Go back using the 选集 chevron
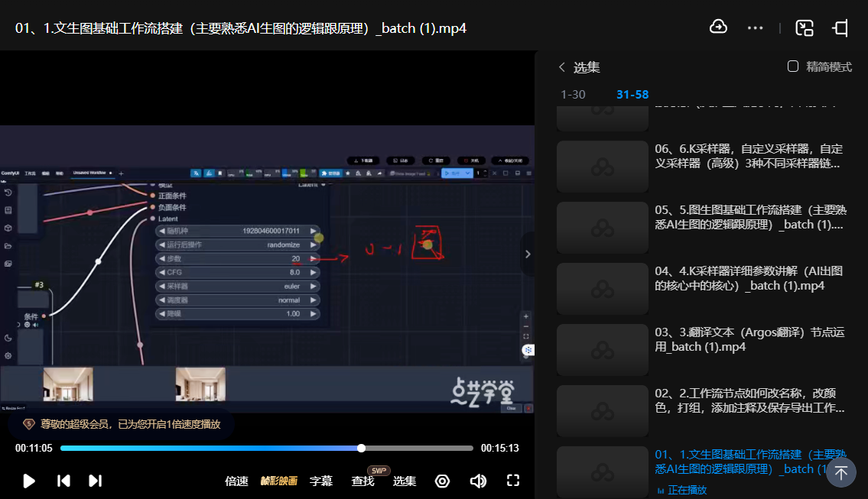 click(x=562, y=67)
